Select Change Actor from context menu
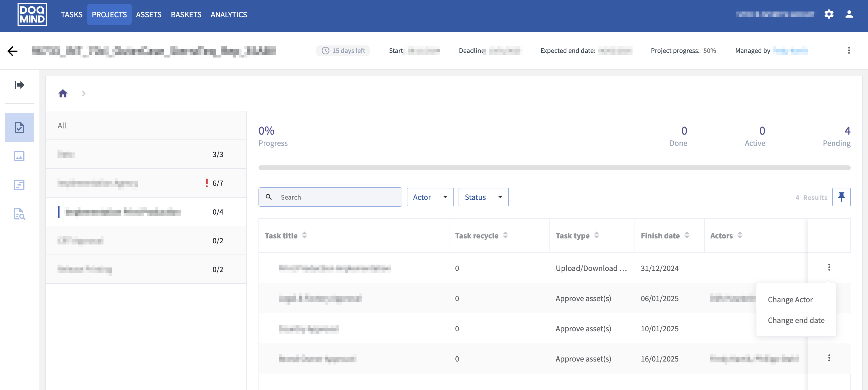Screen dimensions: 868x390 (x=790, y=299)
